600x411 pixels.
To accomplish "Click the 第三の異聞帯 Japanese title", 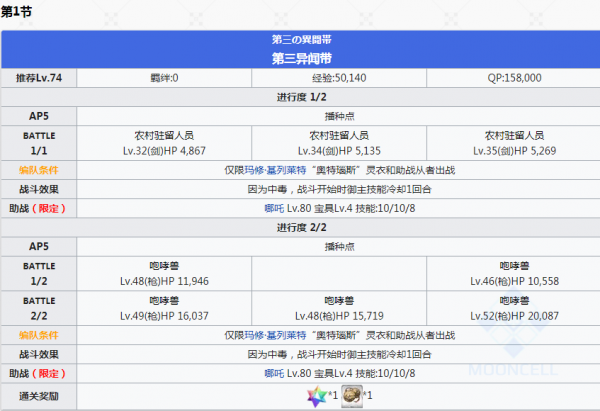I will tap(302, 39).
